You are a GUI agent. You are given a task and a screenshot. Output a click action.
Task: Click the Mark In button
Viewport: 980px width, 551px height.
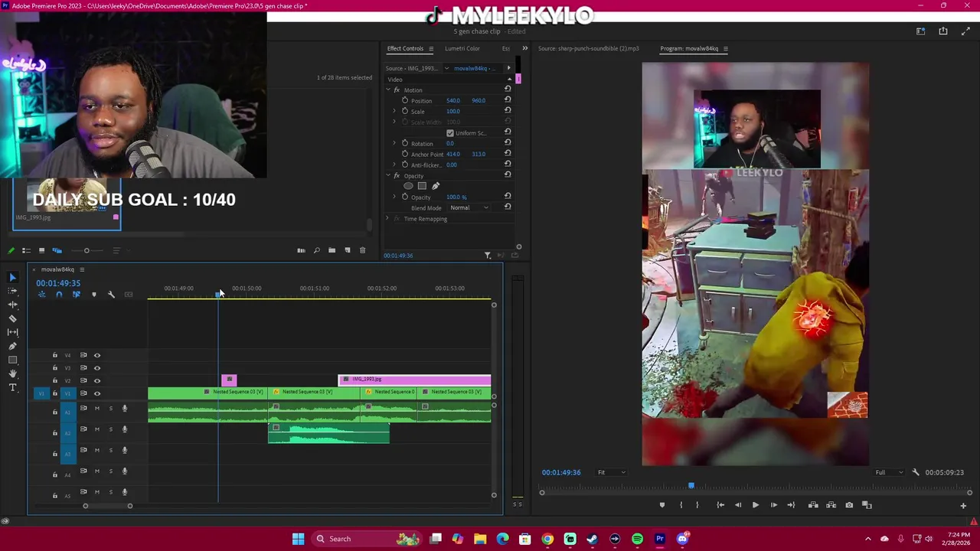click(x=681, y=505)
